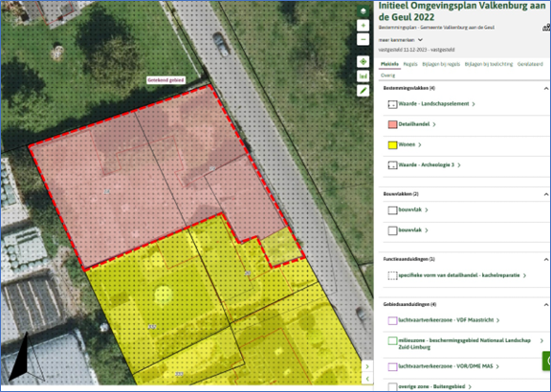
Task: Open the first bouwvlak link
Action: click(410, 210)
